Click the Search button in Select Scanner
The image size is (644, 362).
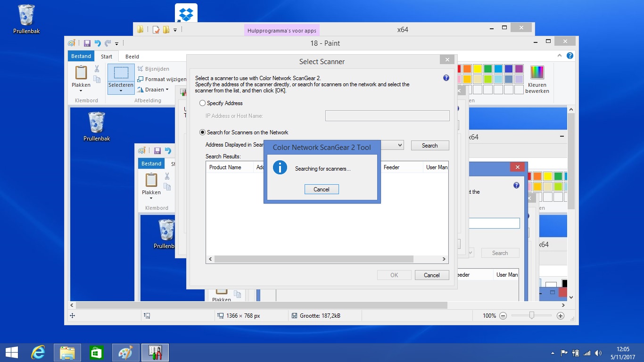[x=429, y=146]
